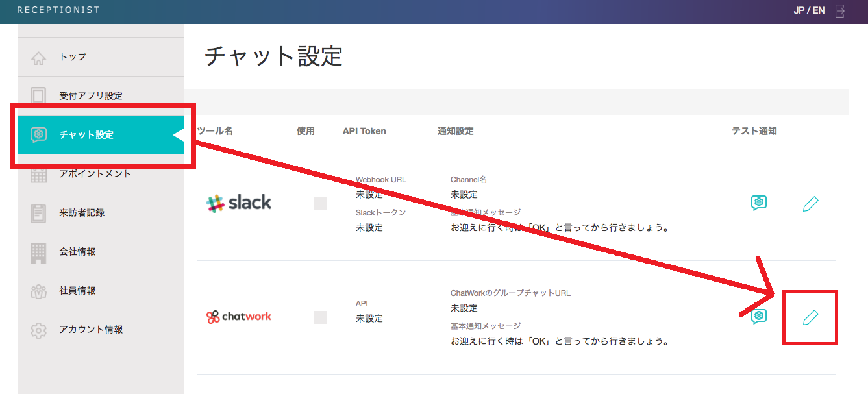Click the テスト通知 column header

(x=754, y=131)
